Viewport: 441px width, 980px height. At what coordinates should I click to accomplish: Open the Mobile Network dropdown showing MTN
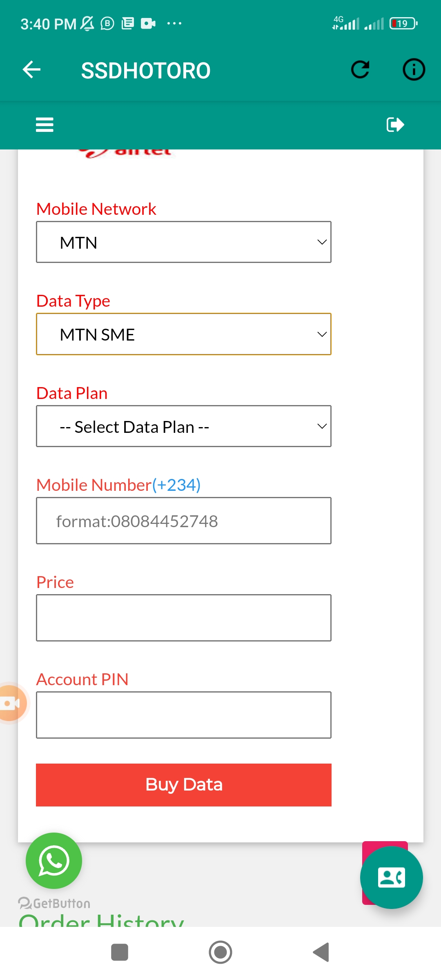point(184,242)
